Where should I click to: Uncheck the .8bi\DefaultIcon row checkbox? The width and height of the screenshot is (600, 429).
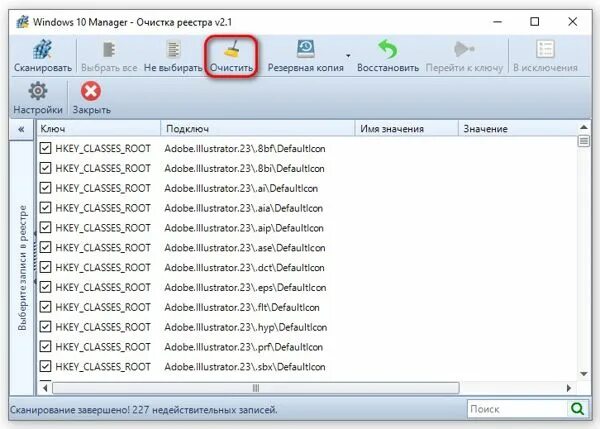(45, 168)
